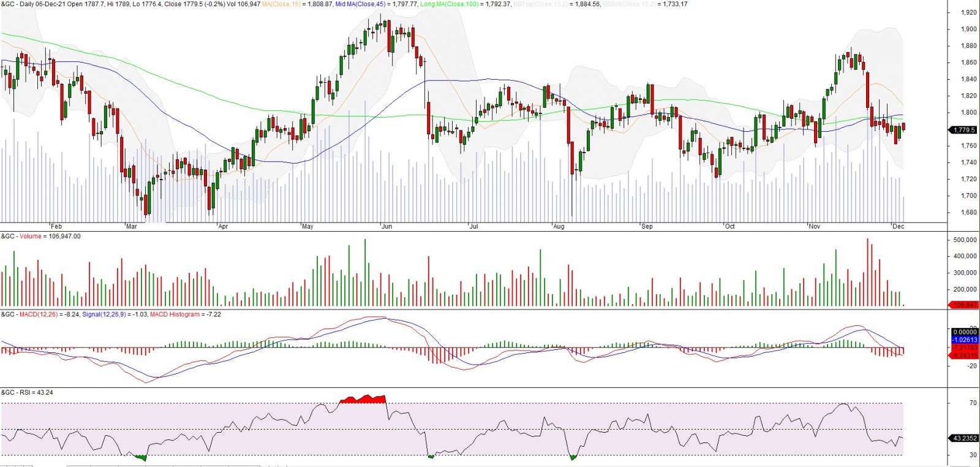Image resolution: width=980 pixels, height=467 pixels.
Task: Click the 500,000 volume axis label
Action: (965, 240)
